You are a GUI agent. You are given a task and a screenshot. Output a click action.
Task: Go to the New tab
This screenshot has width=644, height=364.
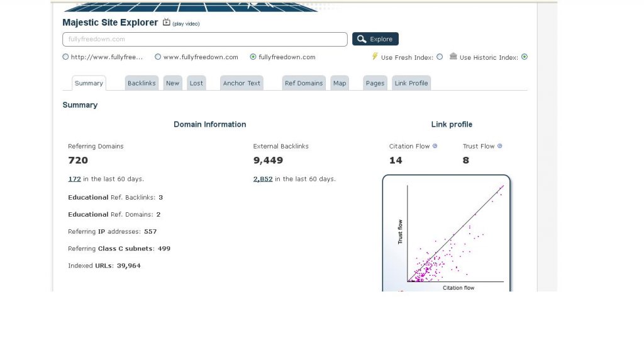click(172, 83)
